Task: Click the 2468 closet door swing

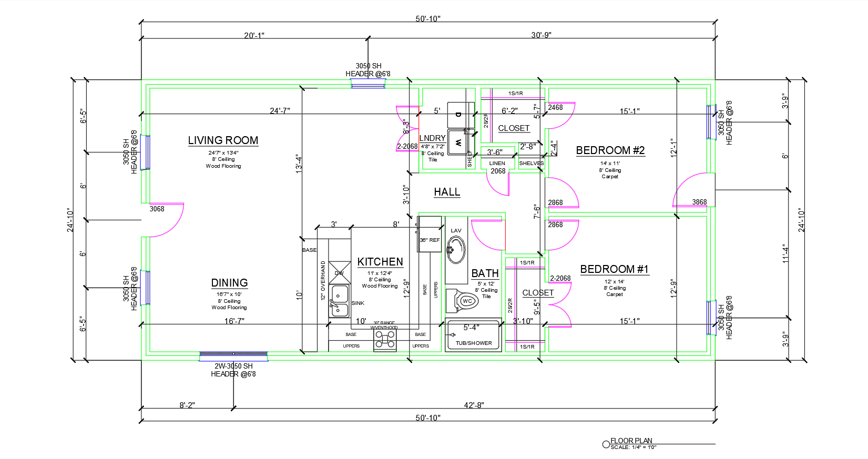Action: (x=561, y=116)
